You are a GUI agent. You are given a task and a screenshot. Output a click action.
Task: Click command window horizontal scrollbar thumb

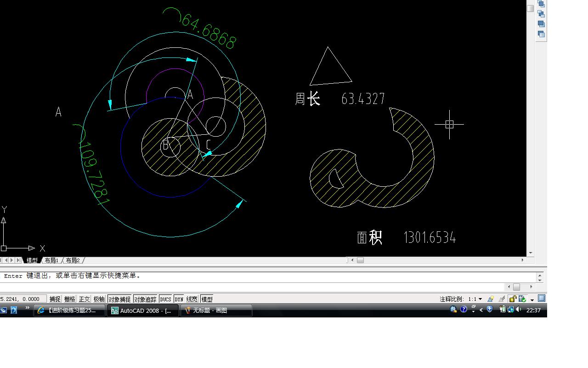click(x=516, y=287)
